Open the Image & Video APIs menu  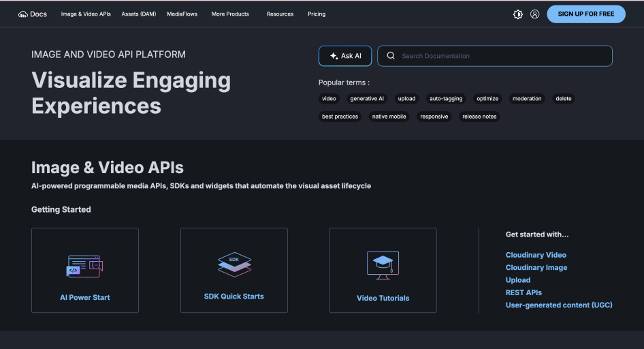coord(86,14)
